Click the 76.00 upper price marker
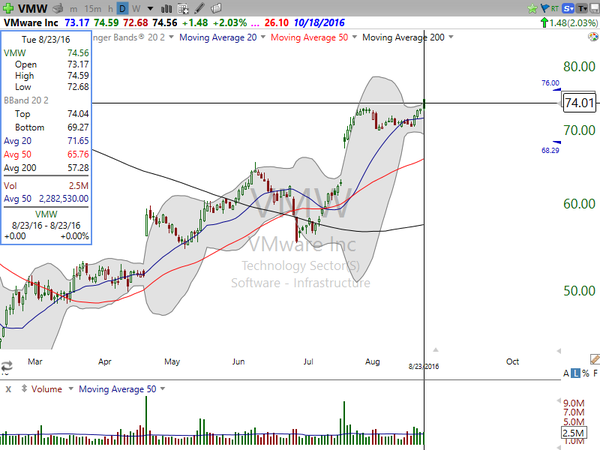Screen dimensions: 600x450 (550, 83)
